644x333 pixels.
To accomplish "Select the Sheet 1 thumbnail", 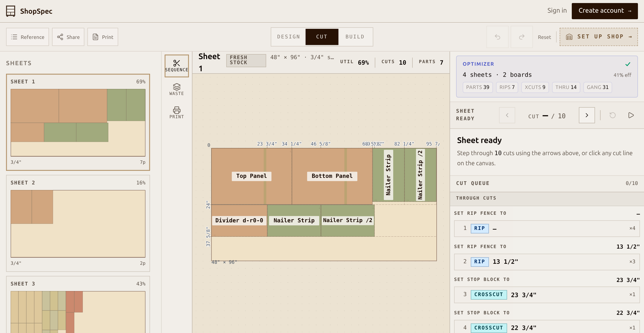I will pyautogui.click(x=78, y=122).
